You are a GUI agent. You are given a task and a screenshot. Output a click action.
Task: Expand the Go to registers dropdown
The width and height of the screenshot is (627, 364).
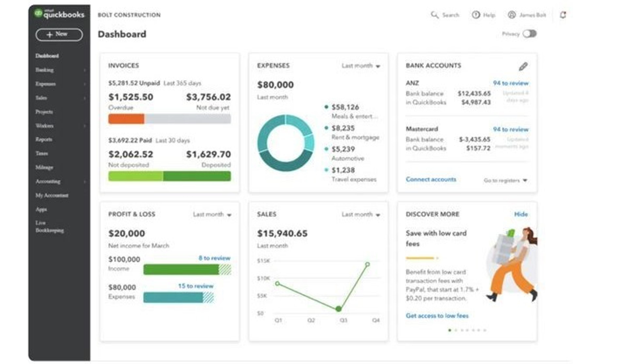tap(505, 180)
